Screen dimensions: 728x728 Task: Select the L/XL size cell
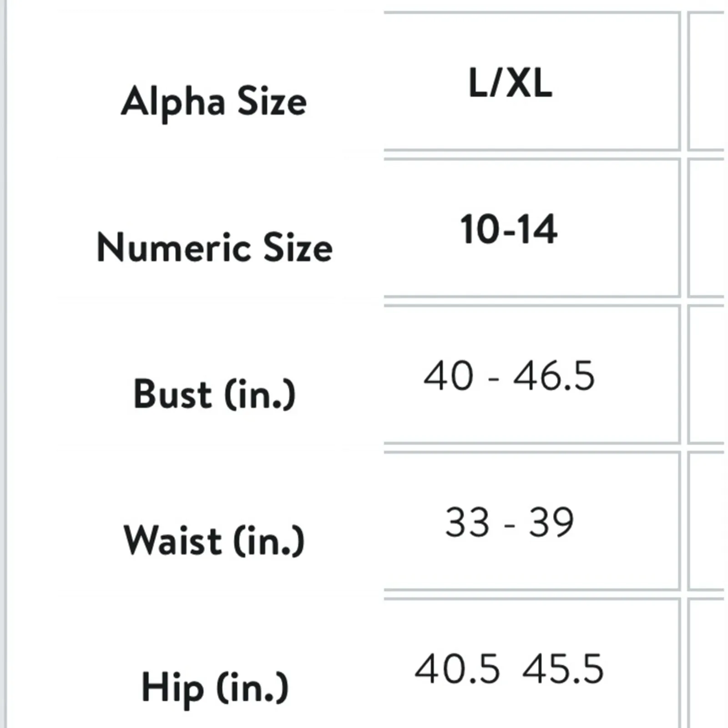click(510, 83)
